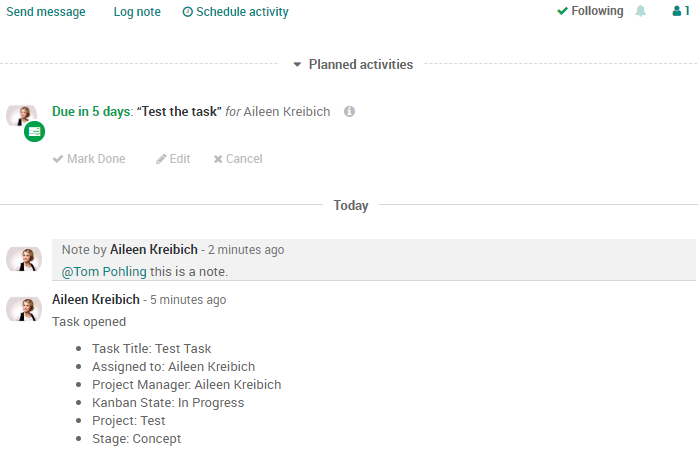Click the clock icon of Schedule activity

(x=188, y=12)
